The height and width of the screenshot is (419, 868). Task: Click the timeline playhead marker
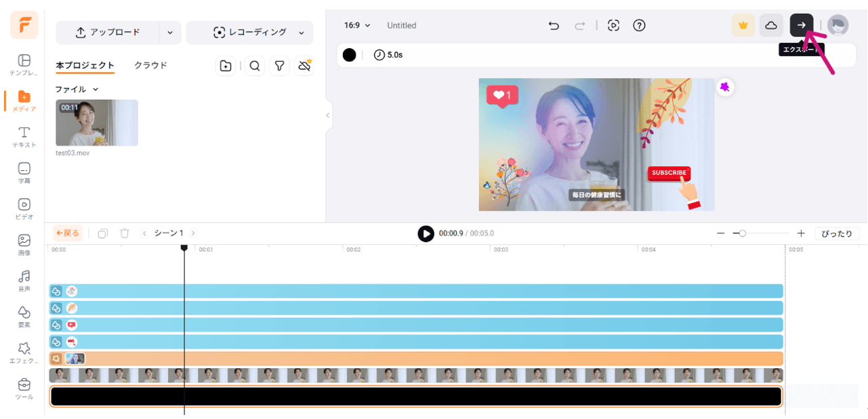tap(184, 248)
